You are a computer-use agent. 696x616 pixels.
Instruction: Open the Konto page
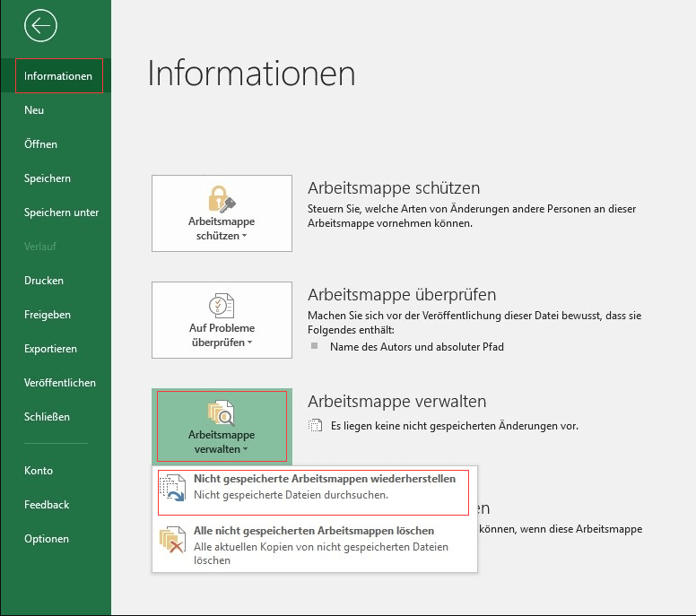coord(39,471)
